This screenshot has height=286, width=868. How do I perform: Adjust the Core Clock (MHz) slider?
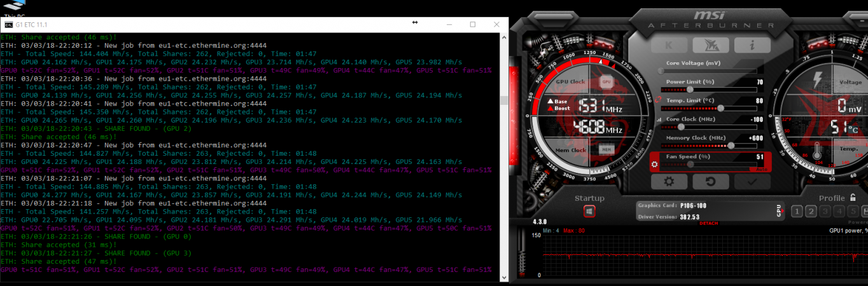(x=708, y=126)
